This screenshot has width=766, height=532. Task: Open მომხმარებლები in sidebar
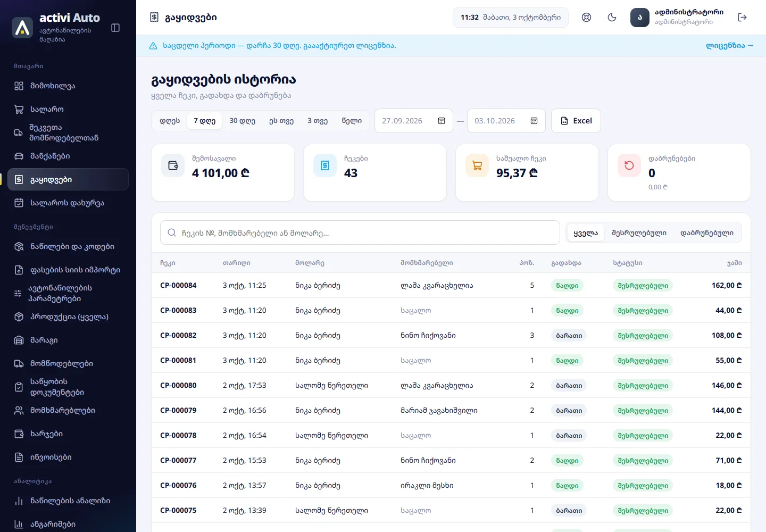[x=68, y=410]
